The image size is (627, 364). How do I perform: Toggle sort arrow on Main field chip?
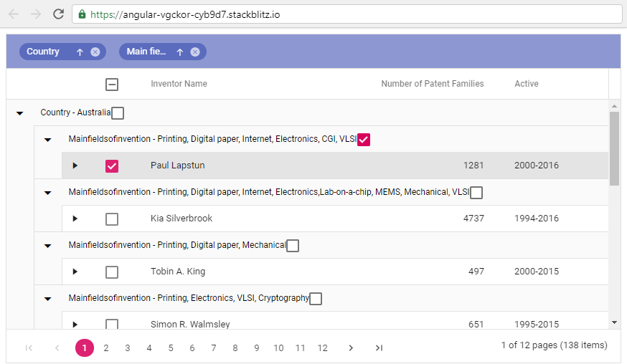(180, 52)
